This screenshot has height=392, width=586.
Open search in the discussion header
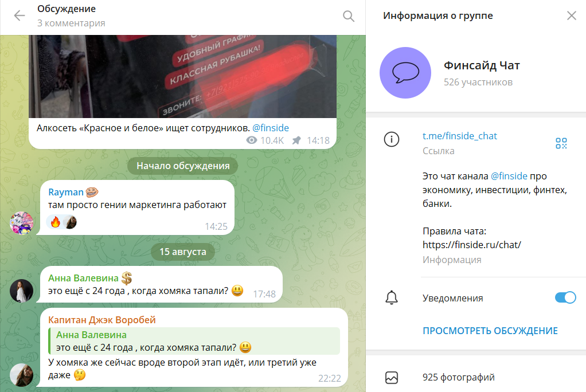pos(348,16)
